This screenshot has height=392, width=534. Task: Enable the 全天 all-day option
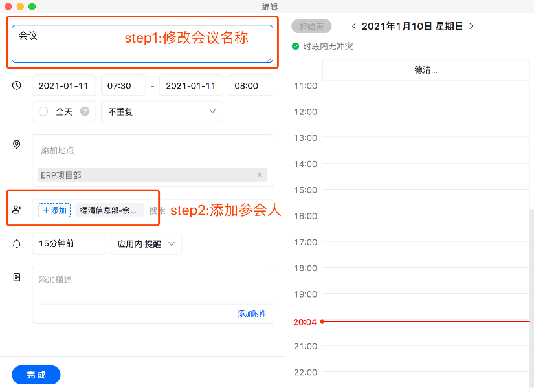point(43,111)
